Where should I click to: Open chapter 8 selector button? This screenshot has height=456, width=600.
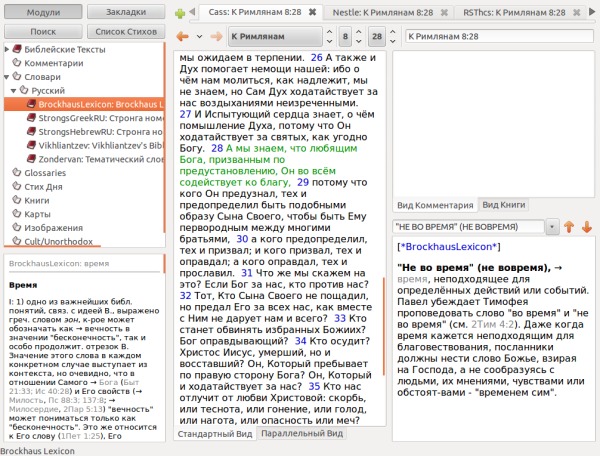(x=345, y=36)
